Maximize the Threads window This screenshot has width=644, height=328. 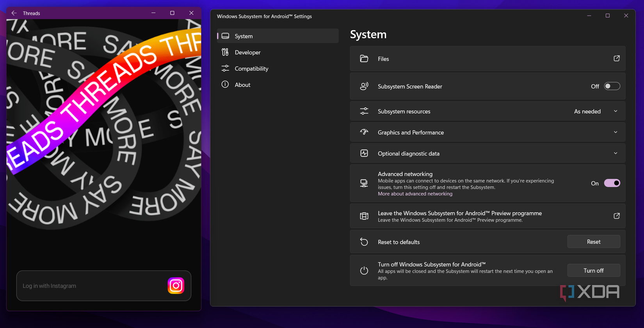[x=172, y=13]
